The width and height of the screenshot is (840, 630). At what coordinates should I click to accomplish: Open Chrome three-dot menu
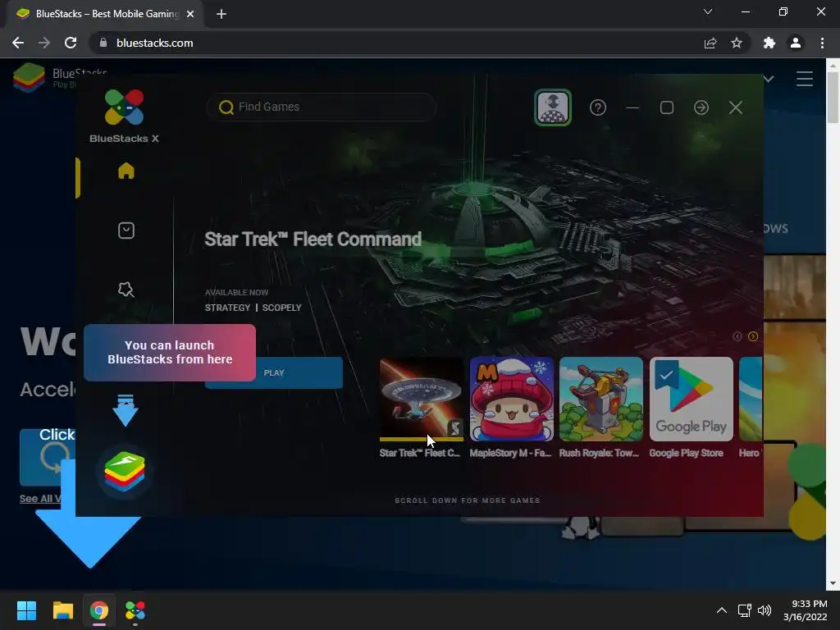point(822,43)
